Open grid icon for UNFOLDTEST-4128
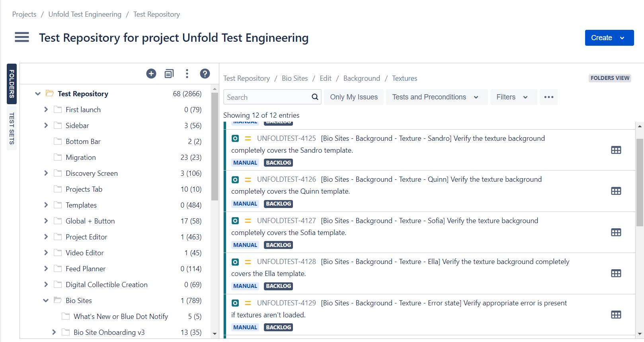The height and width of the screenshot is (342, 644). click(616, 273)
